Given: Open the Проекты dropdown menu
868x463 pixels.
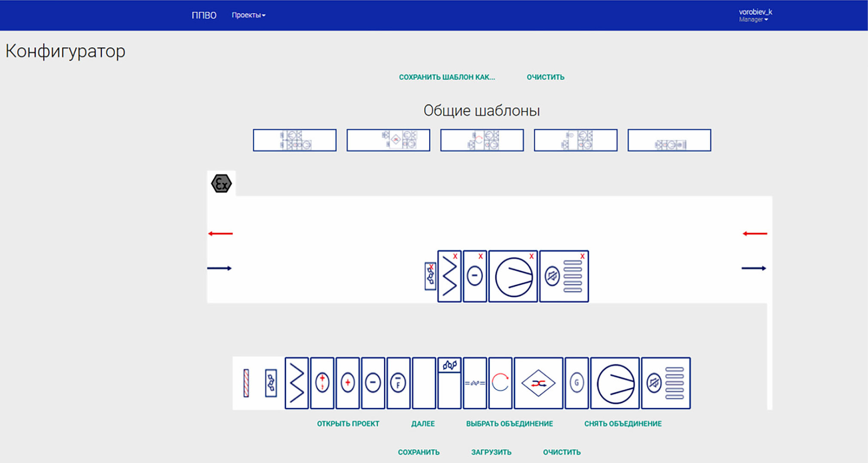Looking at the screenshot, I should 248,15.
